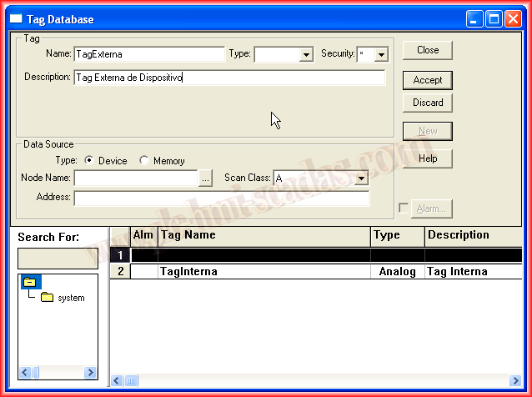The height and width of the screenshot is (397, 532).
Task: Select the Device radio button
Action: click(x=88, y=161)
